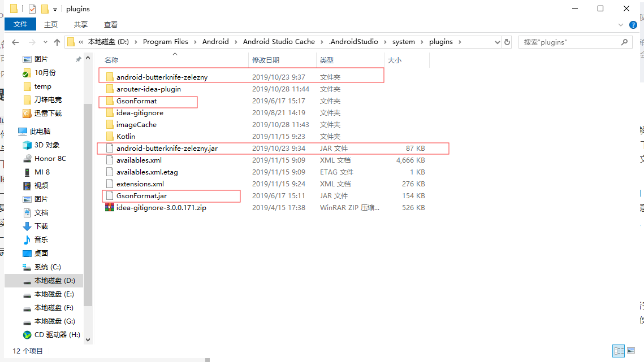Switch to the 共享 ribbon tab
Image resolution: width=644 pixels, height=362 pixels.
click(81, 25)
